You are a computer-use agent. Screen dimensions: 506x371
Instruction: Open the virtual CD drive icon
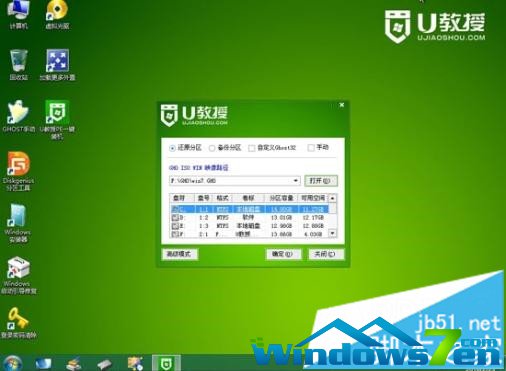click(57, 15)
